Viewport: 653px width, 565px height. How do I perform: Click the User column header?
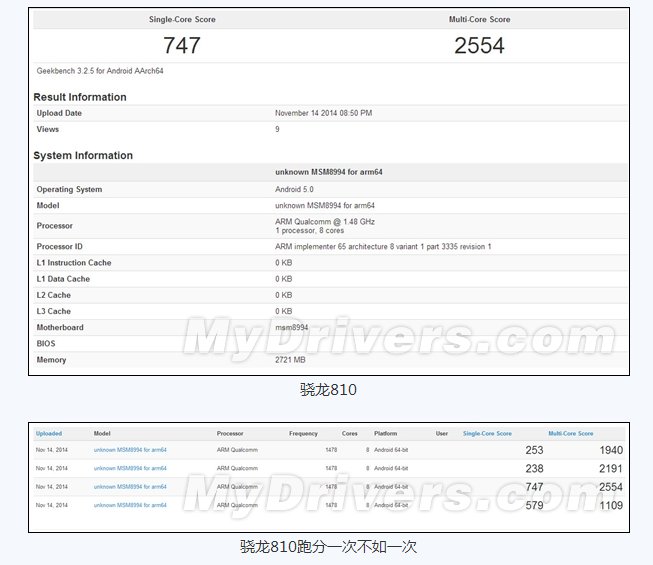[442, 433]
